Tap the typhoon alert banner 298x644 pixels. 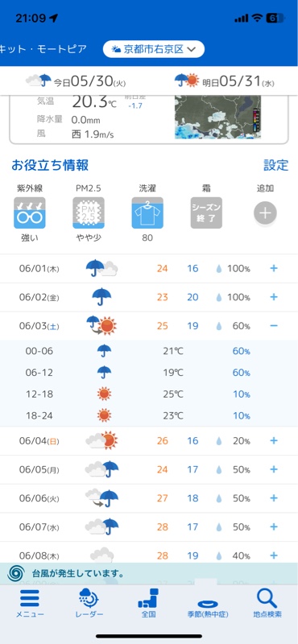tap(149, 573)
